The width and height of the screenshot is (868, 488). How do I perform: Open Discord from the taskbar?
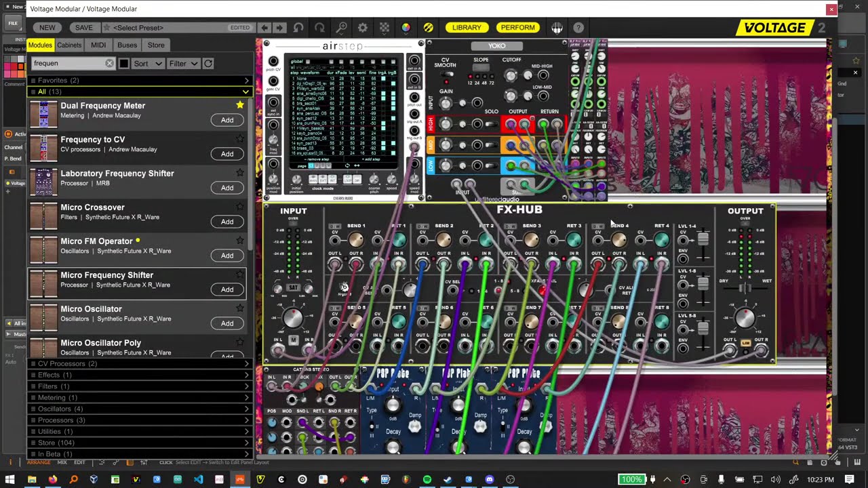pos(490,479)
